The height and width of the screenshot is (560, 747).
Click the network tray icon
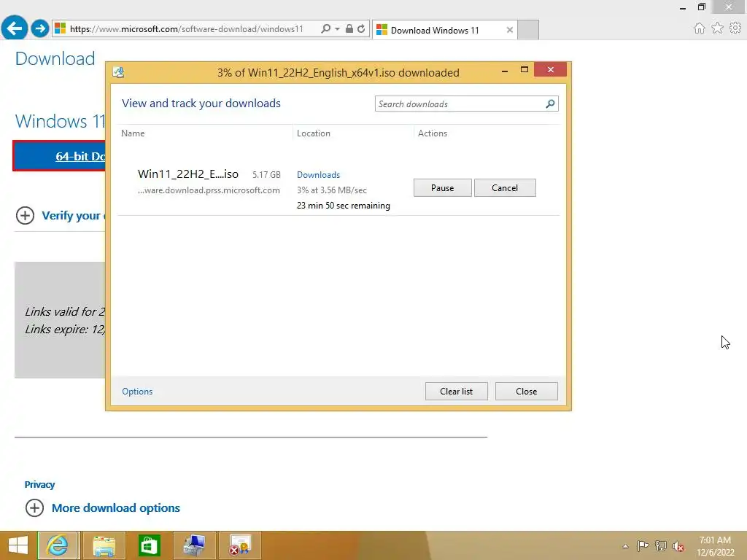coord(661,546)
